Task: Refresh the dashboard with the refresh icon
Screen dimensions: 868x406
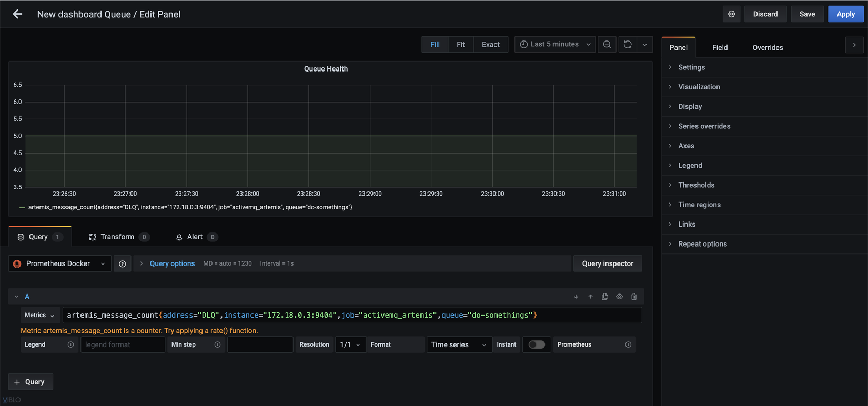Action: tap(628, 45)
